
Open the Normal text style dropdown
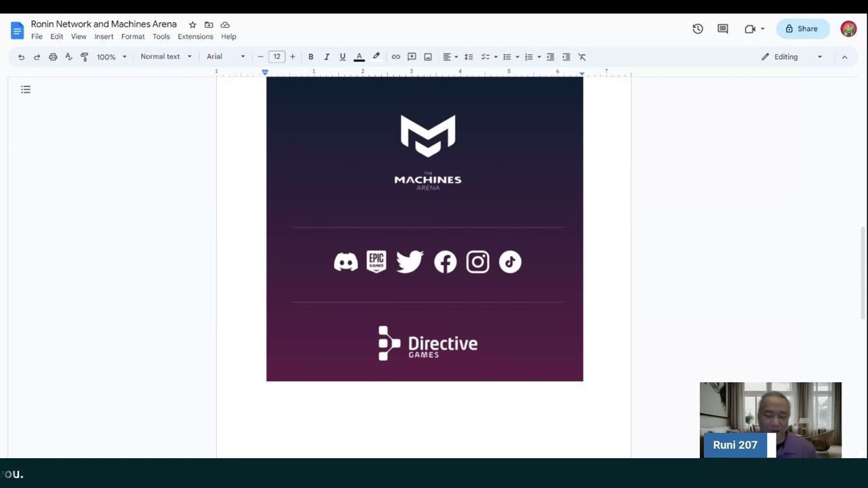[166, 57]
